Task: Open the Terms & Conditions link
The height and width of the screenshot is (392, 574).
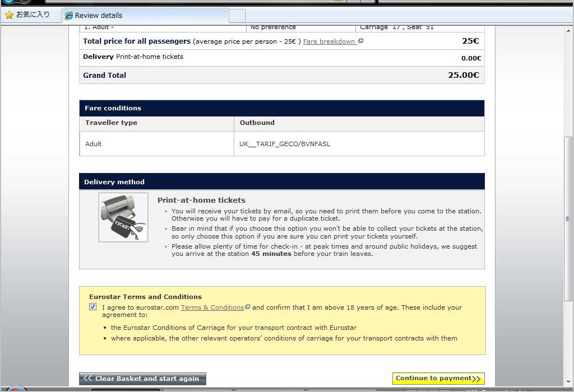Action: (x=212, y=307)
